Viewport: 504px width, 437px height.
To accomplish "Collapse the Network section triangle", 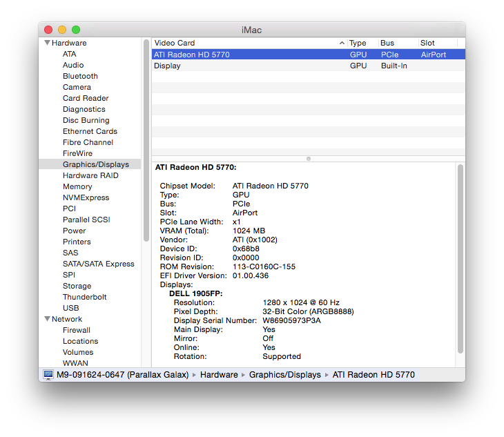I will point(47,319).
